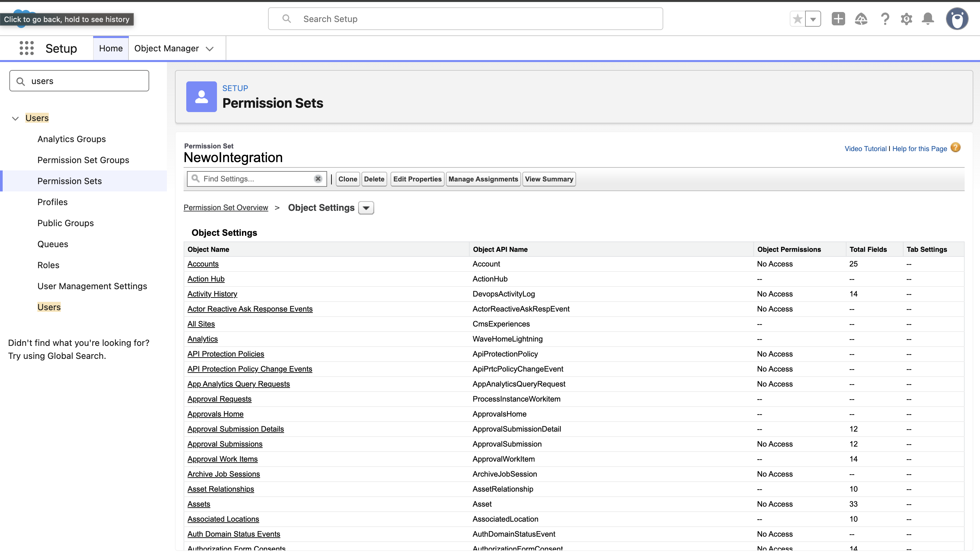Open Associated Locations object link
Viewport: 980px width, 555px height.
point(223,519)
